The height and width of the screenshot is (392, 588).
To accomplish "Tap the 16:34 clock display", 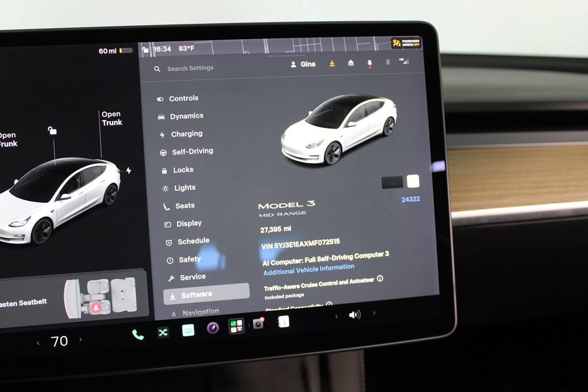I will tap(162, 49).
